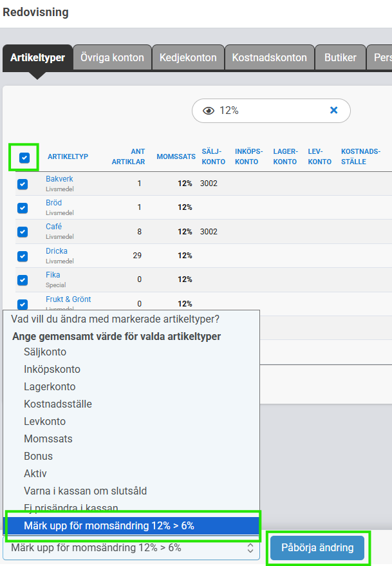Switch to the Övriga konton tab
Viewport: 392px width, 566px height.
(112, 58)
